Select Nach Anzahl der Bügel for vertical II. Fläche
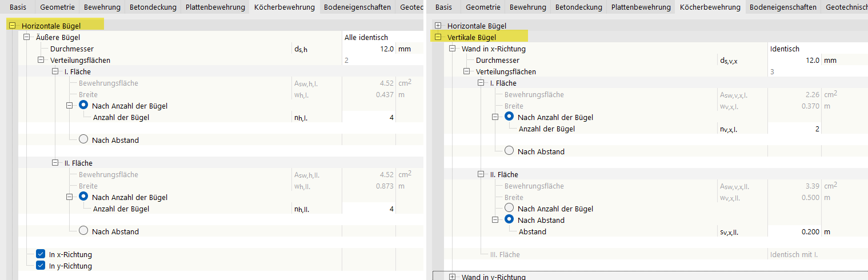868x280 pixels. pos(509,209)
